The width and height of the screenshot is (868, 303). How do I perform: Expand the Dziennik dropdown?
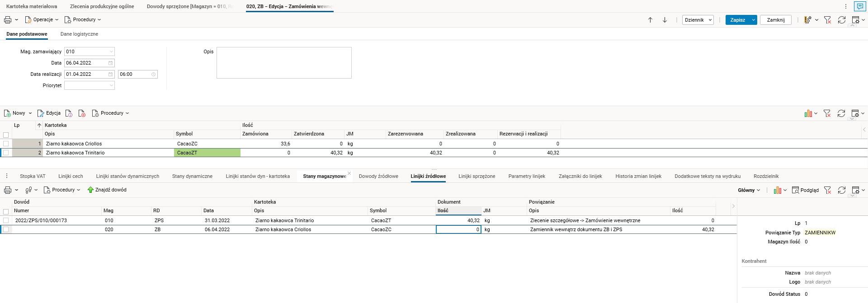710,20
